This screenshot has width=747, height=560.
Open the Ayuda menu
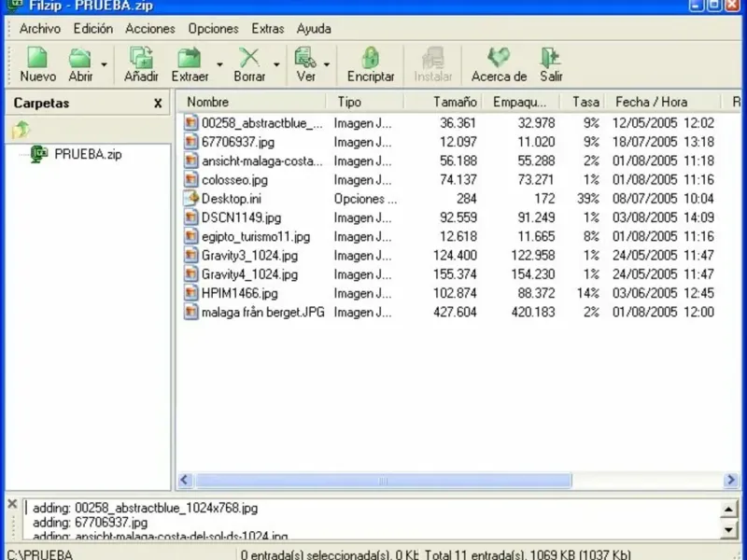[x=314, y=29]
